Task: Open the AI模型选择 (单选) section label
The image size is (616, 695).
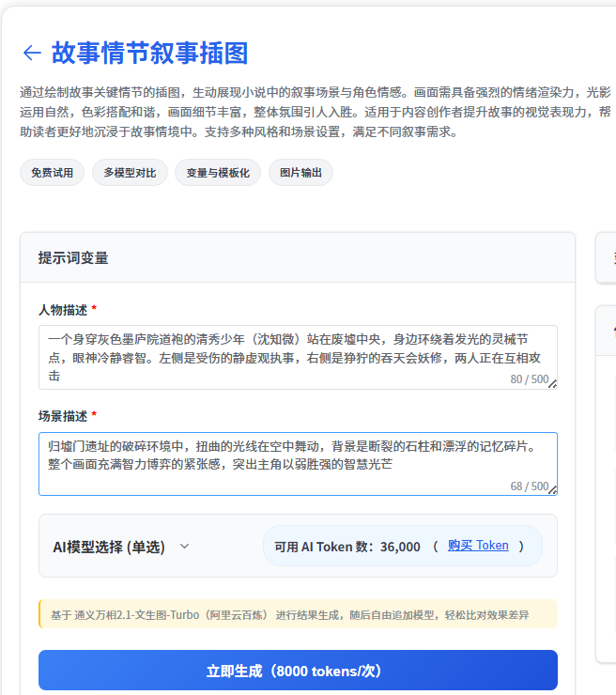Action: click(109, 547)
